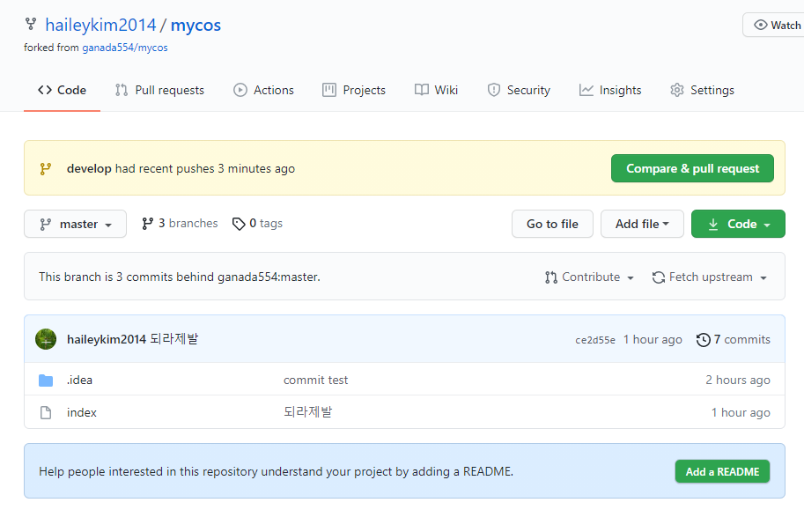
Task: Click the haileykim2014 avatar image
Action: (46, 339)
